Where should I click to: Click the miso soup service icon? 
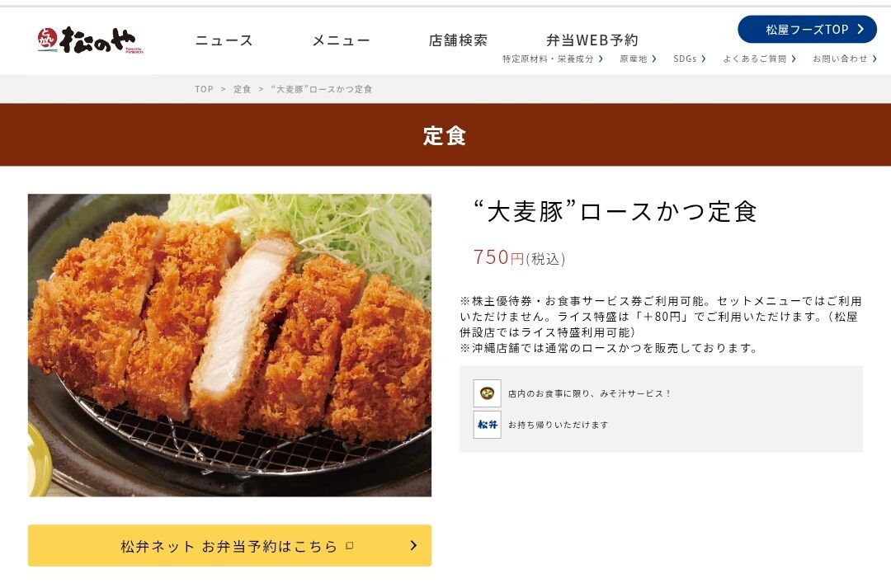(487, 393)
